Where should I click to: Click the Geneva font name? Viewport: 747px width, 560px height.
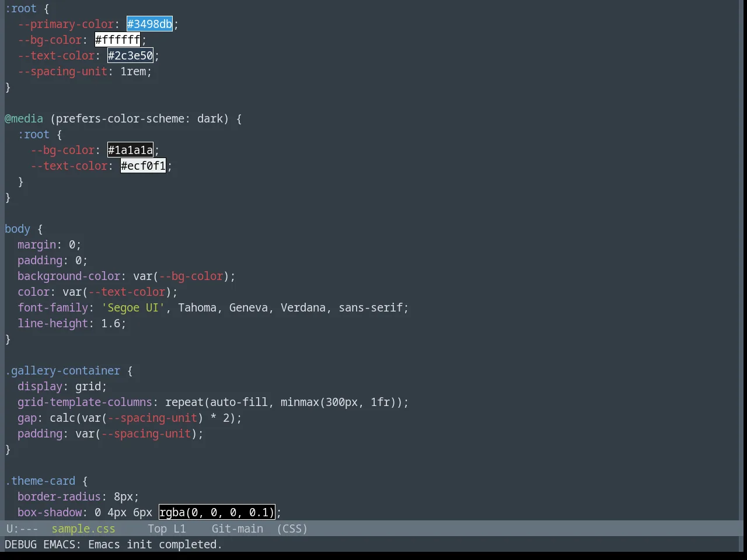coord(249,307)
